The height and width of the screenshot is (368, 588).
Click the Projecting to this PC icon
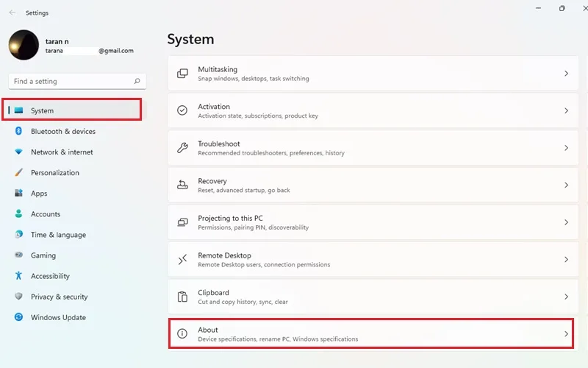(x=182, y=222)
